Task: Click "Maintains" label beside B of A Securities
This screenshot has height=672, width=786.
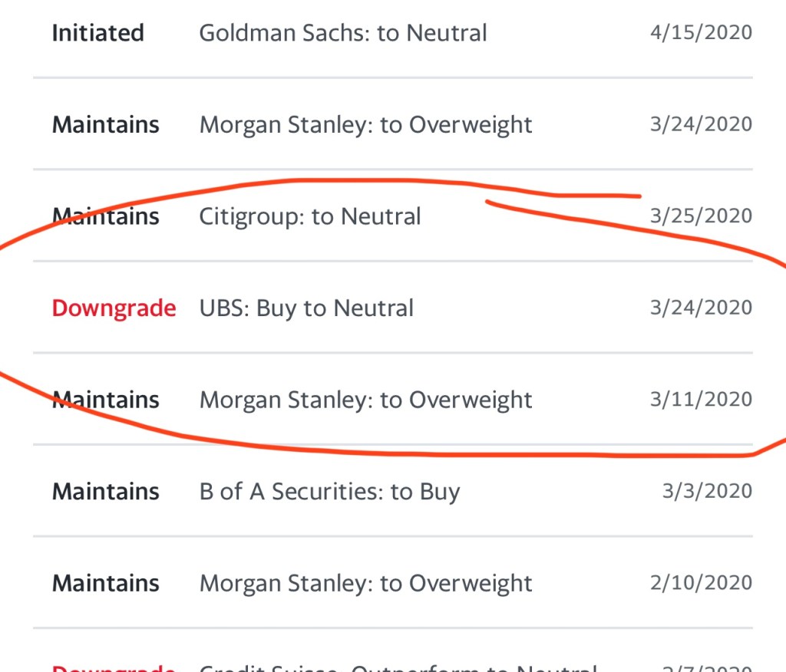Action: pos(105,492)
